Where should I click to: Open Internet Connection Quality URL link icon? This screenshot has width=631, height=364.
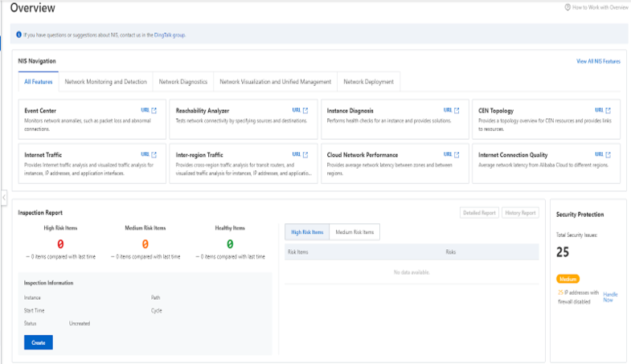(x=608, y=154)
